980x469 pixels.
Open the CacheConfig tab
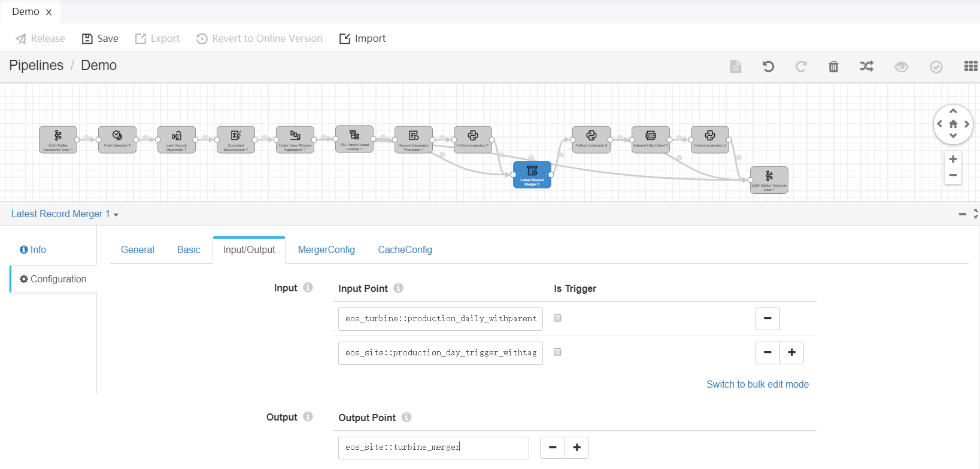tap(405, 250)
